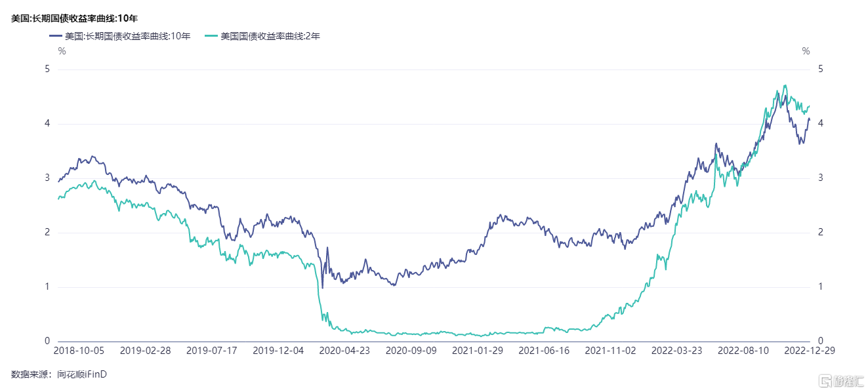Select the 2021-01-29 date axis label
The image size is (868, 392).
477,351
